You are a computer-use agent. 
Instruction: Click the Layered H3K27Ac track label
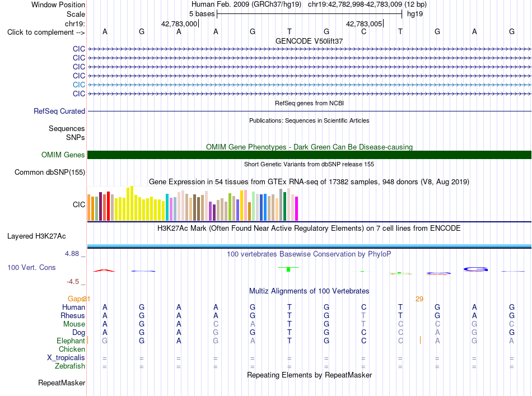[x=36, y=236]
